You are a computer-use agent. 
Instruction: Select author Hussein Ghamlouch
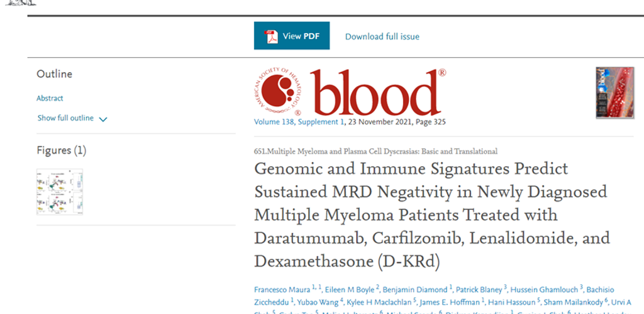coord(544,290)
